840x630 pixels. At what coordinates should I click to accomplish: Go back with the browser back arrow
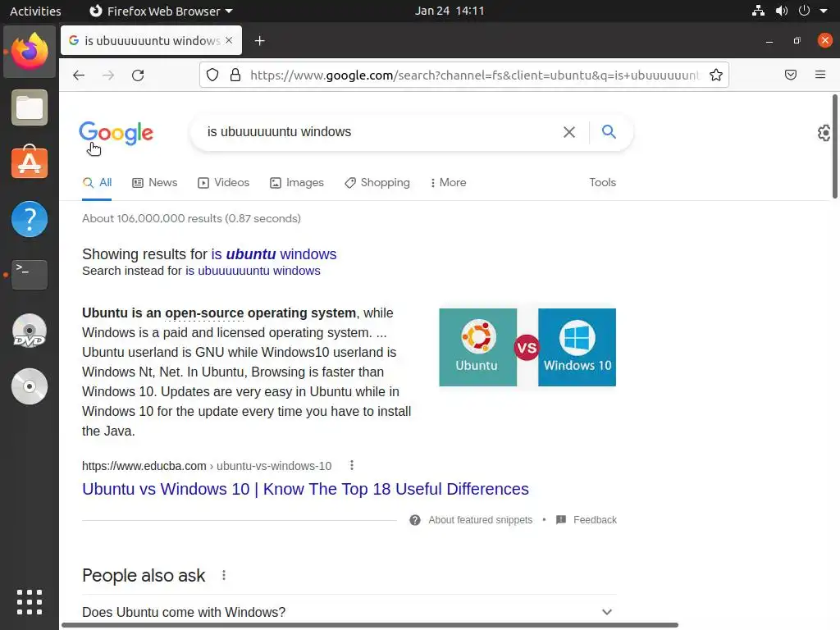tap(79, 75)
